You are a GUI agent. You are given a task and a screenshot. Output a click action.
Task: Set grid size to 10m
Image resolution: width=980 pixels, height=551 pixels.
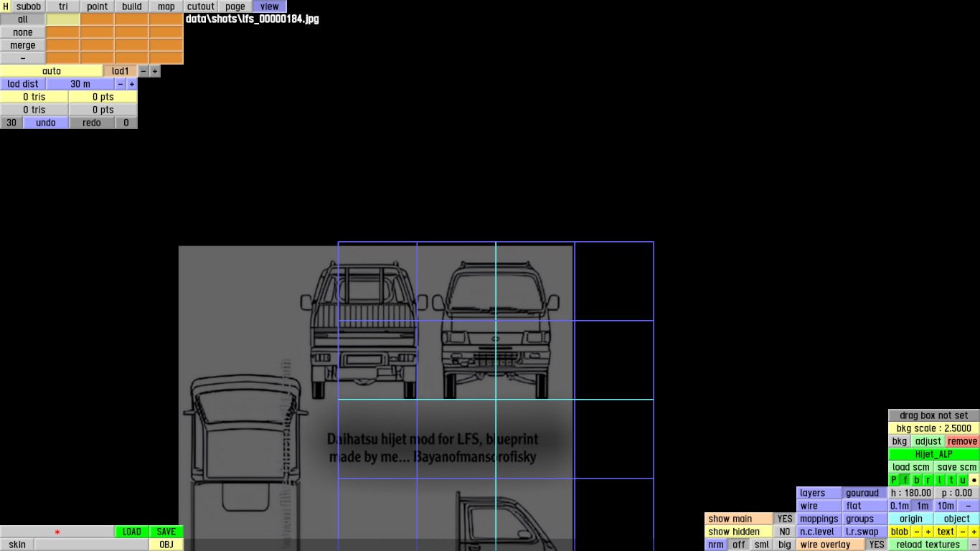pyautogui.click(x=946, y=506)
